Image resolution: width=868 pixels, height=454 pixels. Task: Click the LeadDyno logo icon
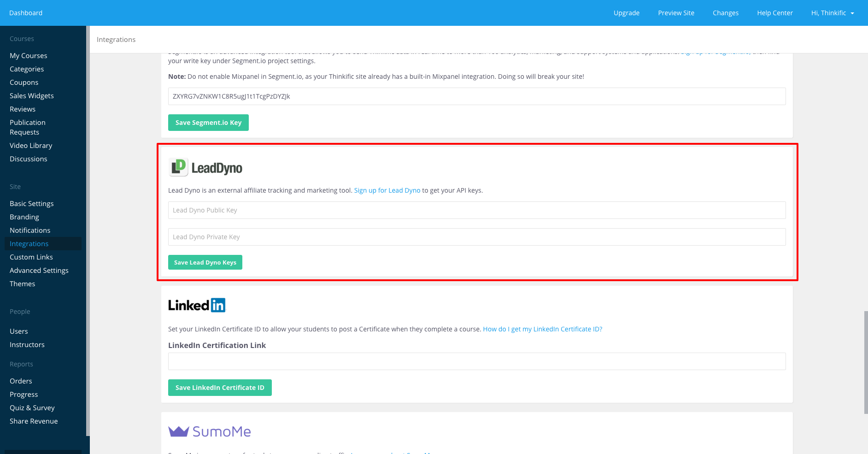point(178,167)
